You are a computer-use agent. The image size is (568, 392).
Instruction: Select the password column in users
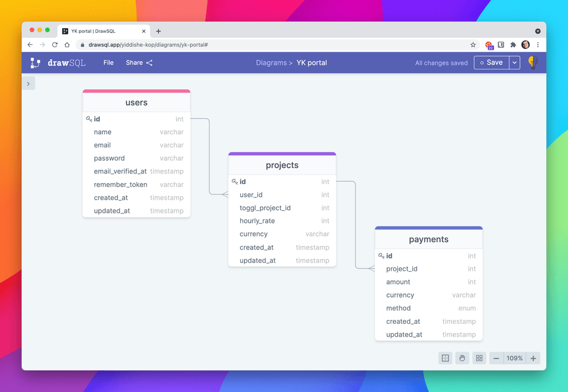pyautogui.click(x=136, y=158)
